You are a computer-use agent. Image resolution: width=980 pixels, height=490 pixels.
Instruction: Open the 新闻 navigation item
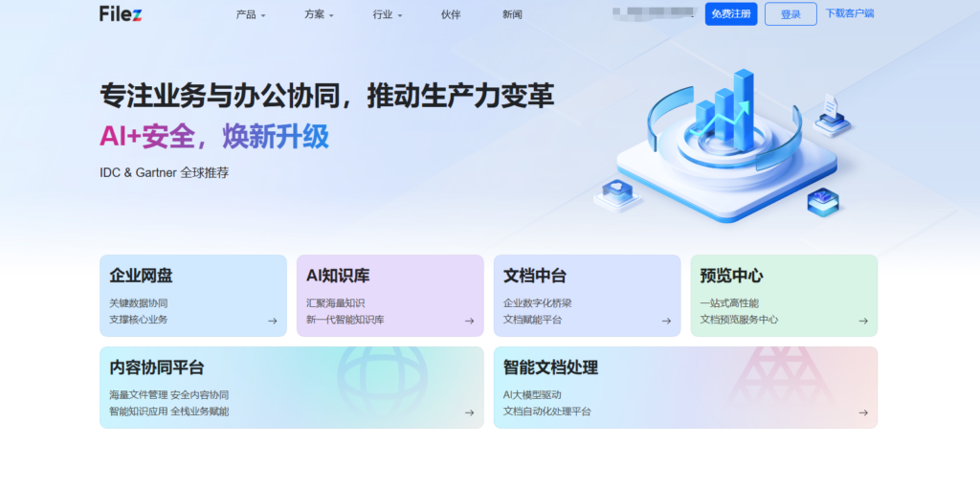pos(512,14)
